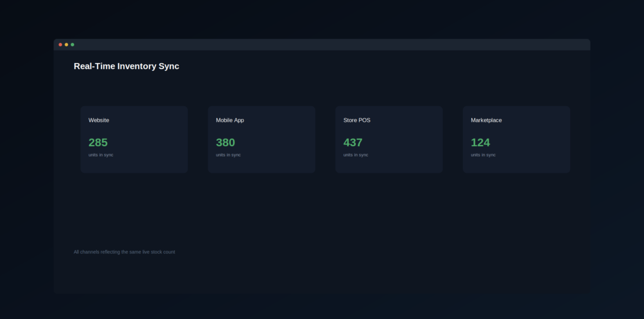Click the Marketplace label
Viewport: 644px width, 319px height.
click(486, 120)
